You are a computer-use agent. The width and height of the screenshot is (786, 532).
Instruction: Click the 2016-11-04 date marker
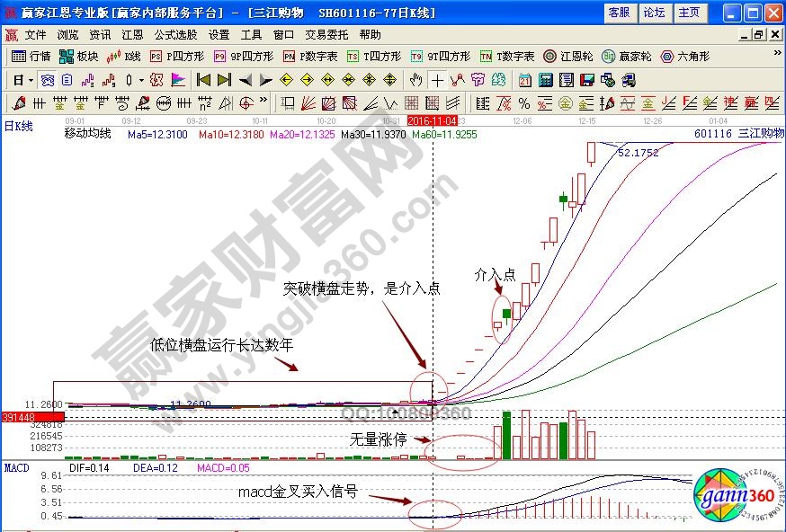click(433, 120)
